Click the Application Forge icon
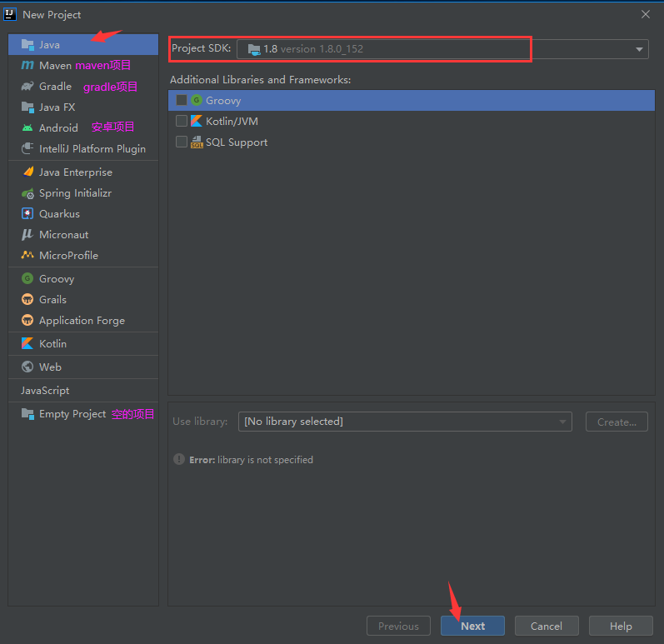664x644 pixels. tap(27, 320)
